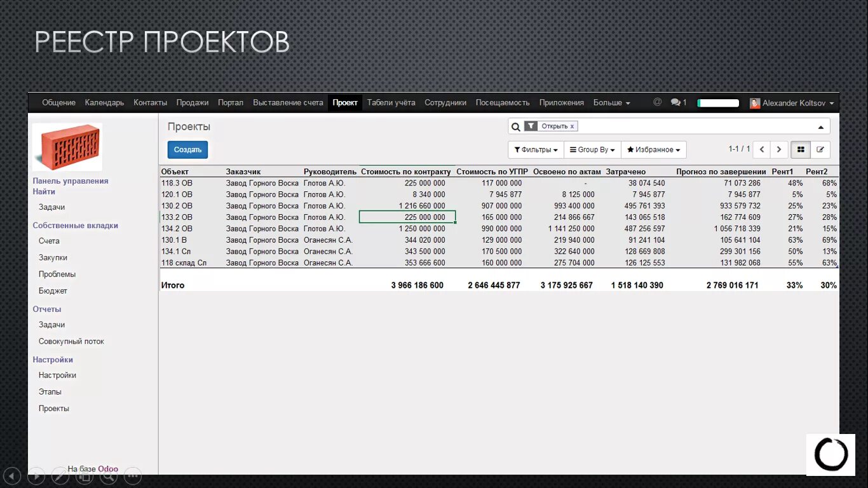Click row object 118.3 ОВ
The width and height of the screenshot is (868, 488).
click(177, 183)
